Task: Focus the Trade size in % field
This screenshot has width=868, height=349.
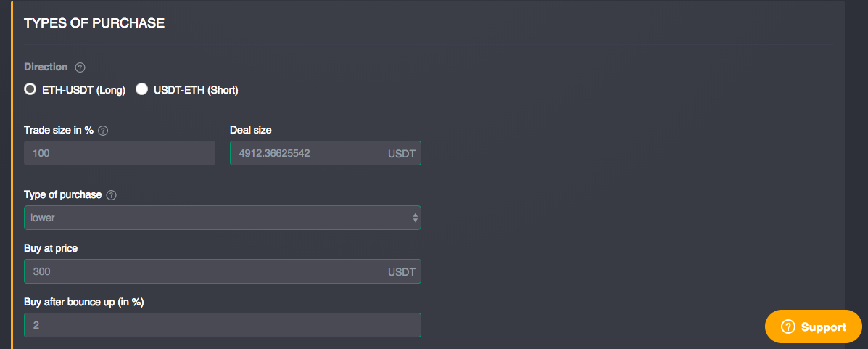Action: click(x=120, y=153)
